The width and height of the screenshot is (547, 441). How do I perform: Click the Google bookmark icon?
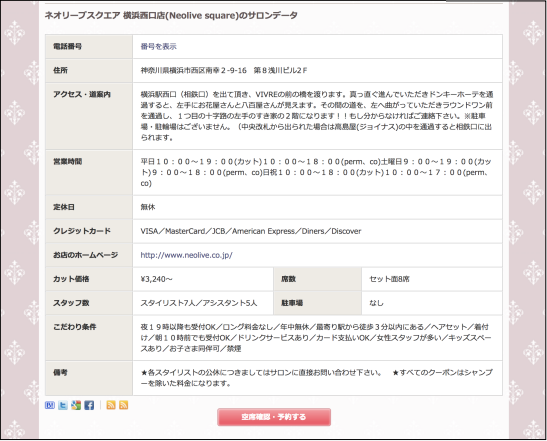point(76,405)
